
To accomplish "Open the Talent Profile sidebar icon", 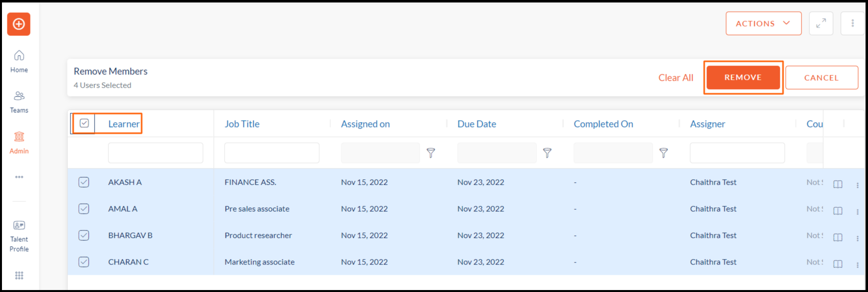I will (x=19, y=236).
